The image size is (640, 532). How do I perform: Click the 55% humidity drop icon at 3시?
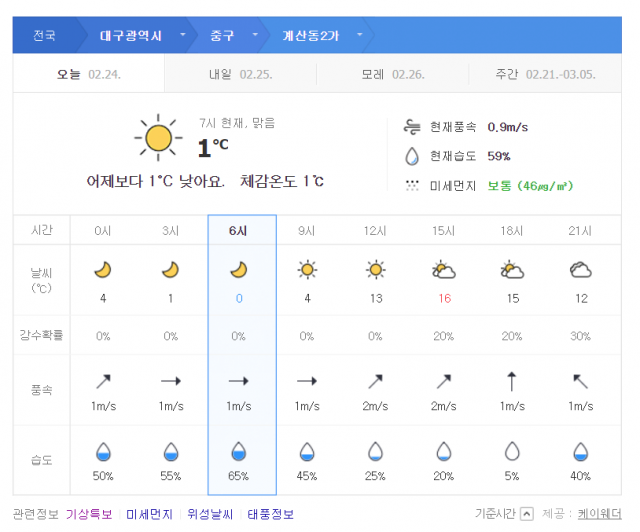(171, 452)
